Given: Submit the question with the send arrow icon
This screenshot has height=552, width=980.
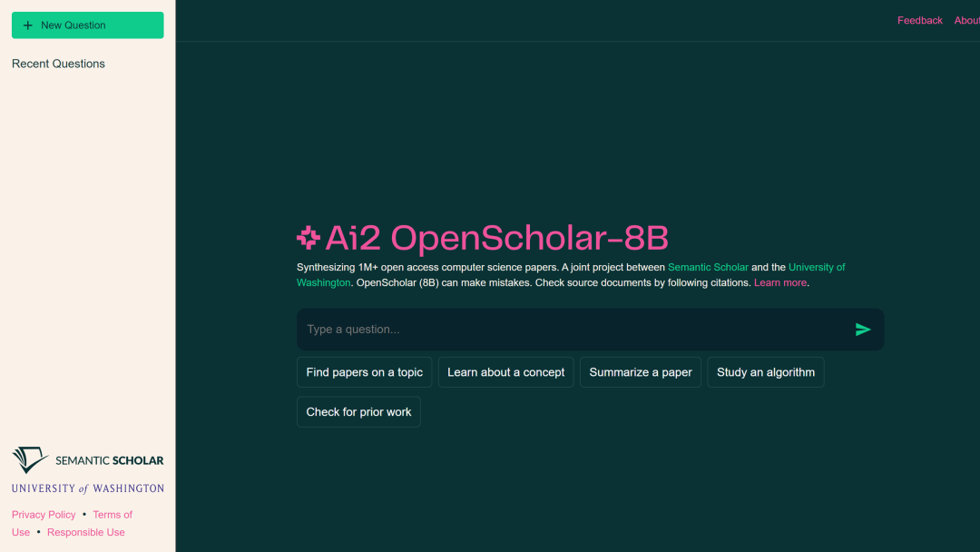Looking at the screenshot, I should [x=863, y=330].
